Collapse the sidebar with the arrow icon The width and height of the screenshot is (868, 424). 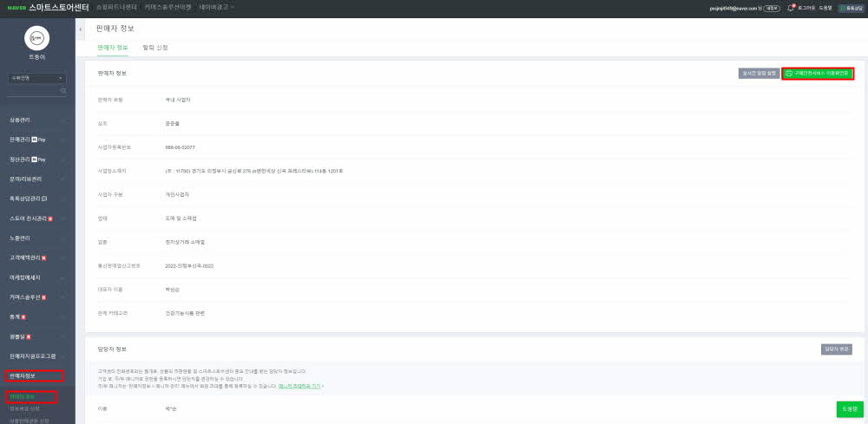pyautogui.click(x=81, y=29)
